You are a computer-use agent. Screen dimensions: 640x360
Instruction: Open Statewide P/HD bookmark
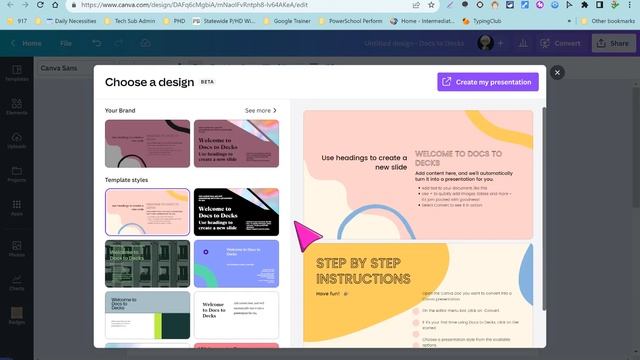click(x=224, y=21)
